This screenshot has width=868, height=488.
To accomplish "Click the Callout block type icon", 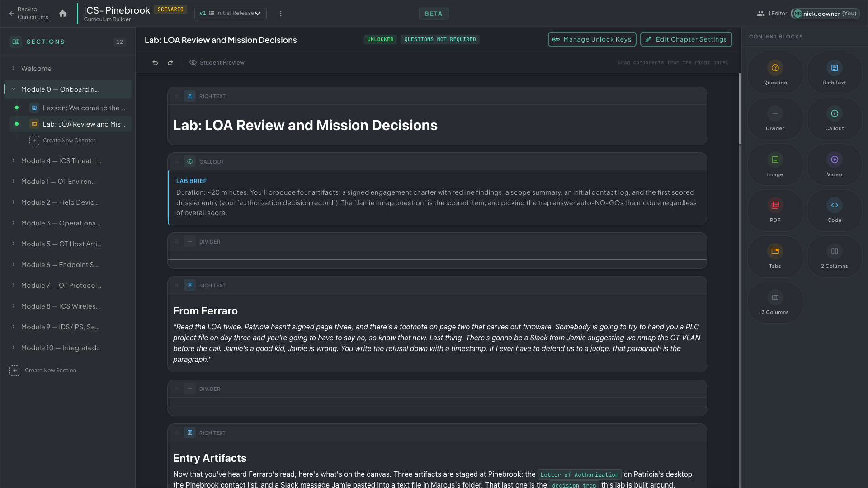I will (x=190, y=162).
